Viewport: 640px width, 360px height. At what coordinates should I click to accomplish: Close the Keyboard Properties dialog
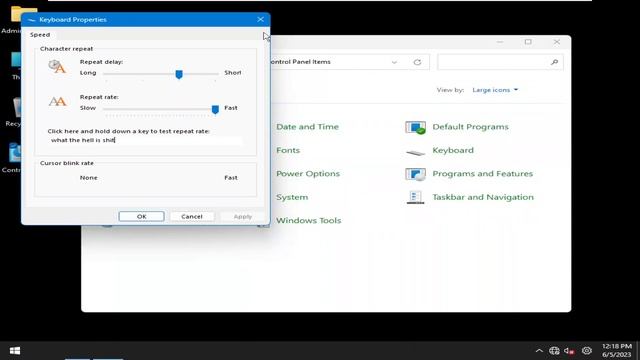click(260, 19)
